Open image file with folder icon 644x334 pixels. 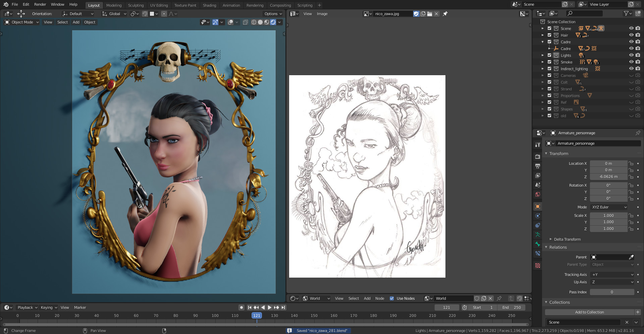(430, 14)
